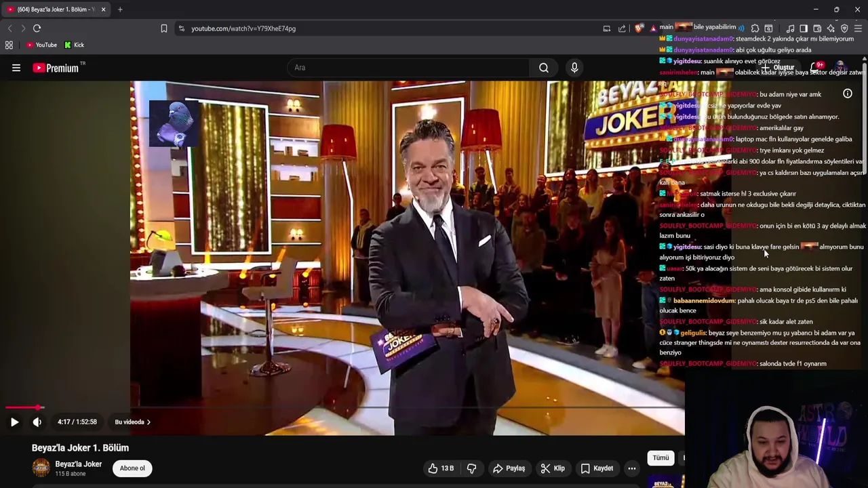This screenshot has width=868, height=488.
Task: View site information icon in address bar
Action: click(181, 28)
